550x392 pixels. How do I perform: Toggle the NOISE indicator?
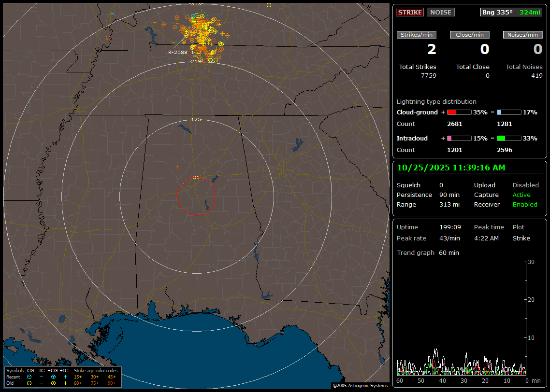pos(440,12)
